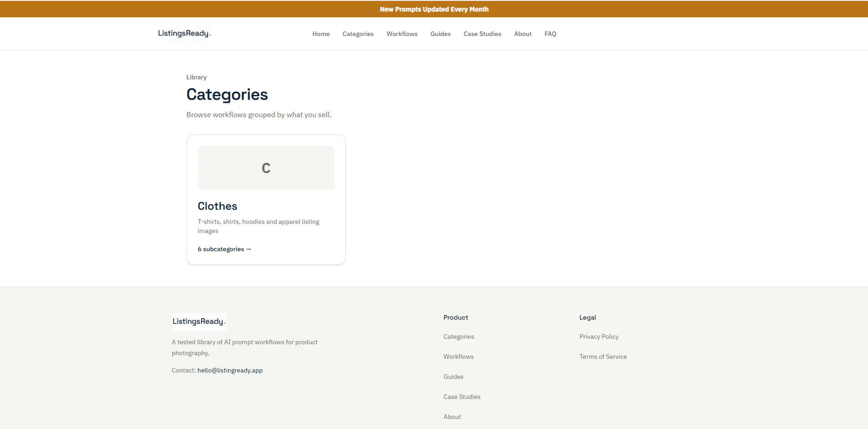Viewport: 868px width, 429px height.
Task: Open the Terms of Service link
Action: tap(603, 357)
